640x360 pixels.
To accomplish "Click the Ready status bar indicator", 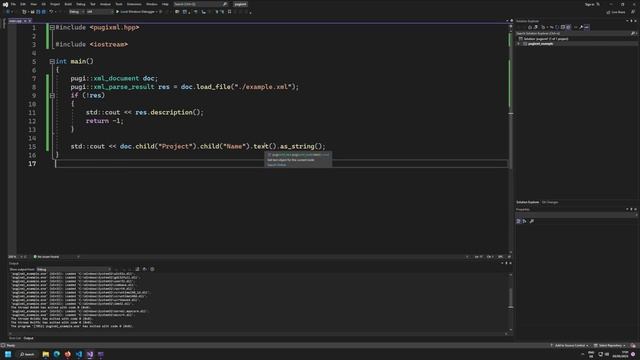I will point(11,346).
